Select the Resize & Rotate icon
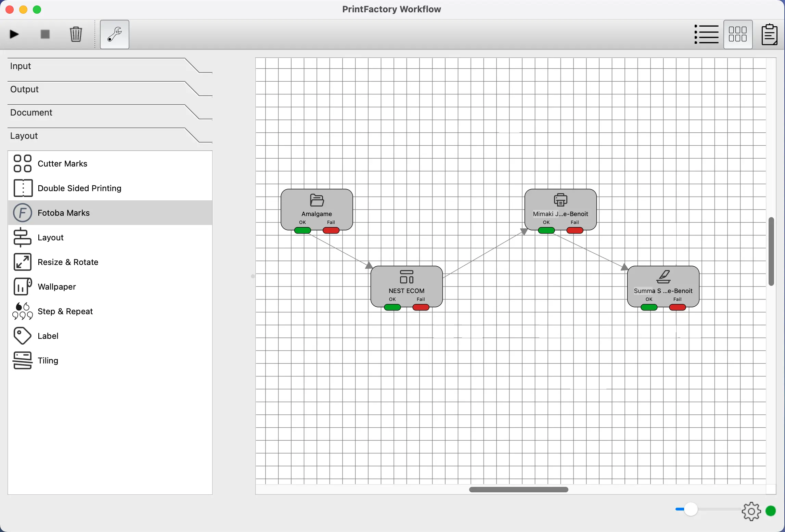785x532 pixels. coord(23,262)
